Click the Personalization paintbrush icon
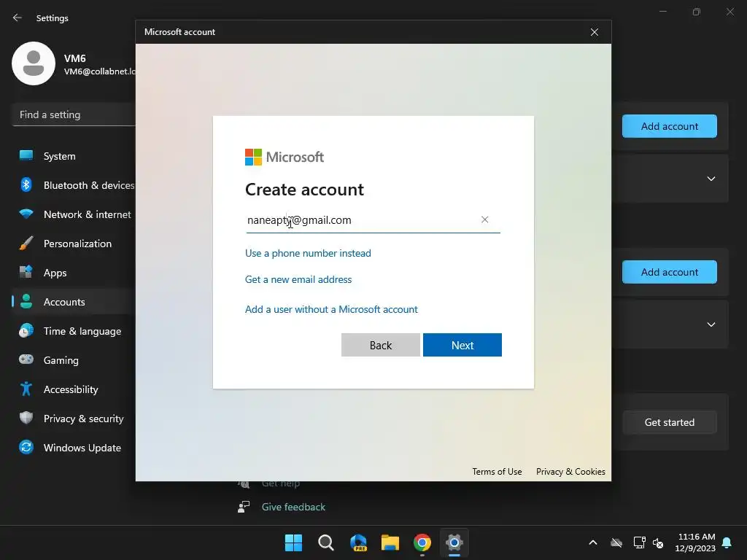 tap(26, 244)
